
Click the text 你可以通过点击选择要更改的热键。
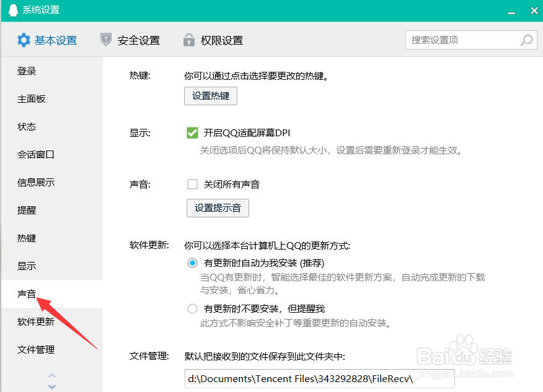256,76
